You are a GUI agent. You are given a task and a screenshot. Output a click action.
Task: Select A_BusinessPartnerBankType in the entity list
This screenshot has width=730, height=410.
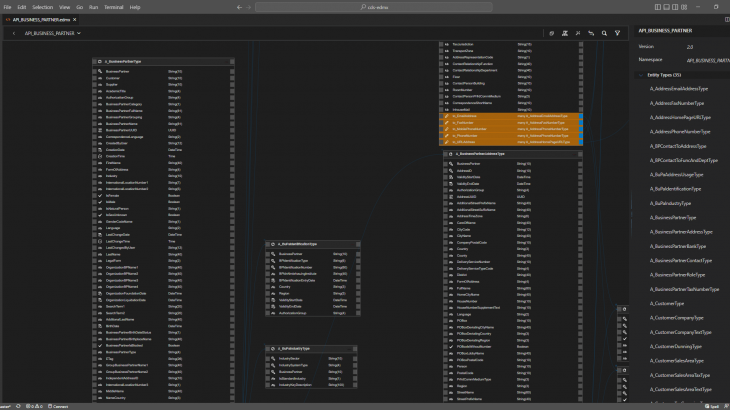pyautogui.click(x=678, y=246)
